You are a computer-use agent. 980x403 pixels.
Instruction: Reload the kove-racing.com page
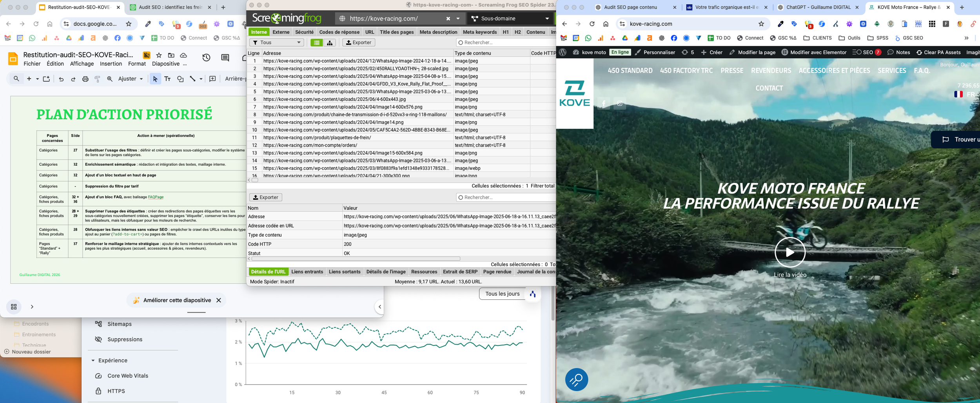coord(592,24)
